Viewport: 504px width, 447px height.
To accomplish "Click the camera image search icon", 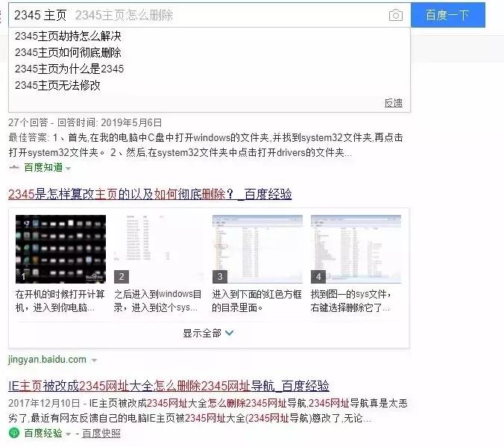I will click(x=395, y=15).
